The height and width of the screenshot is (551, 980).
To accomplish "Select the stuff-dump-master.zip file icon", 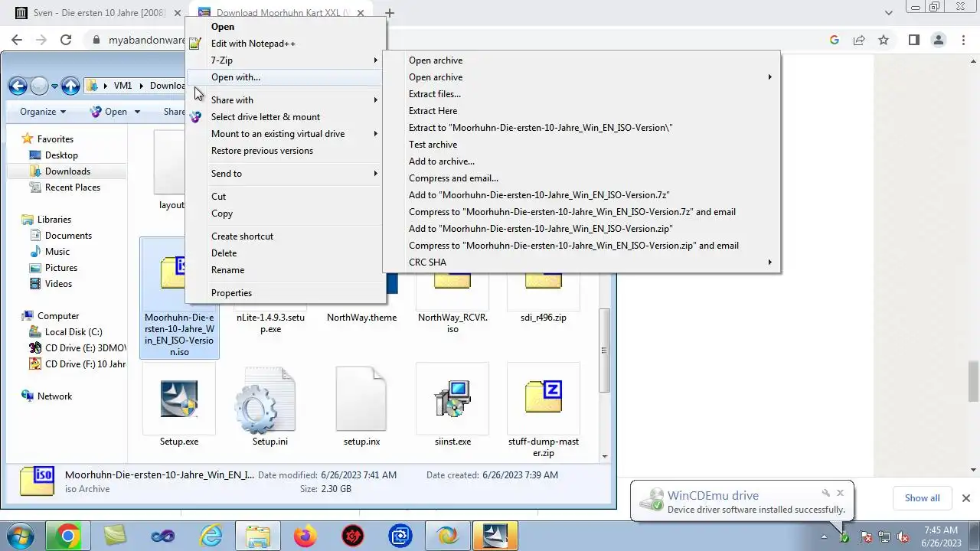I will 544,399.
